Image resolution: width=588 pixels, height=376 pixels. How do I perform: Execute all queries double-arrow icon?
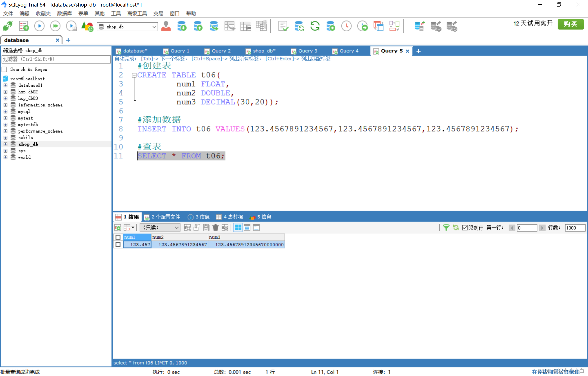click(56, 26)
